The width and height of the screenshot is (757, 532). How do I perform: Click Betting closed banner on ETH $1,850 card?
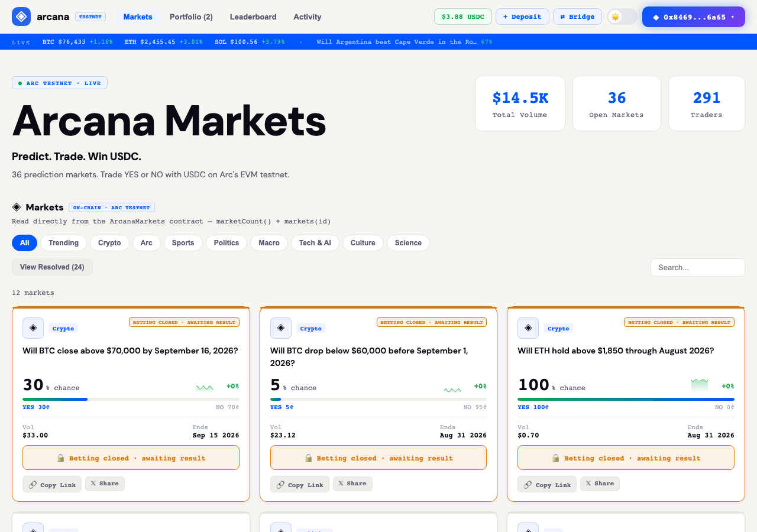point(626,458)
